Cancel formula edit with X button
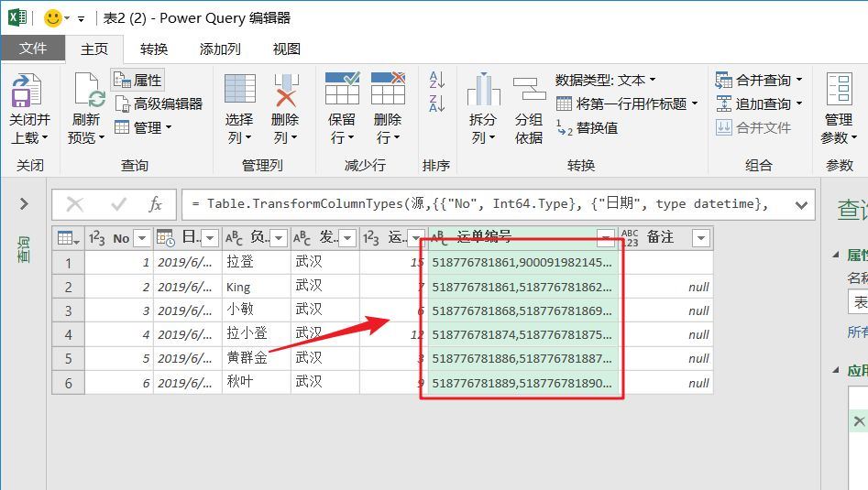868x490 pixels. click(x=75, y=204)
